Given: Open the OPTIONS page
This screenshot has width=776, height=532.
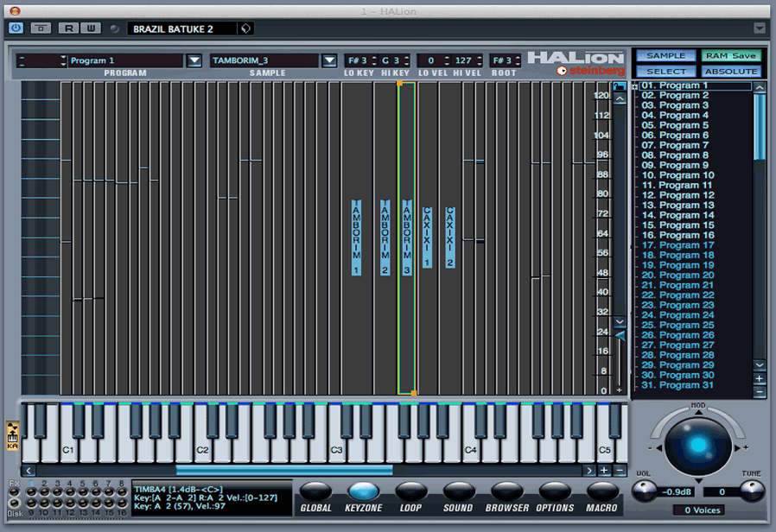Looking at the screenshot, I should click(555, 491).
